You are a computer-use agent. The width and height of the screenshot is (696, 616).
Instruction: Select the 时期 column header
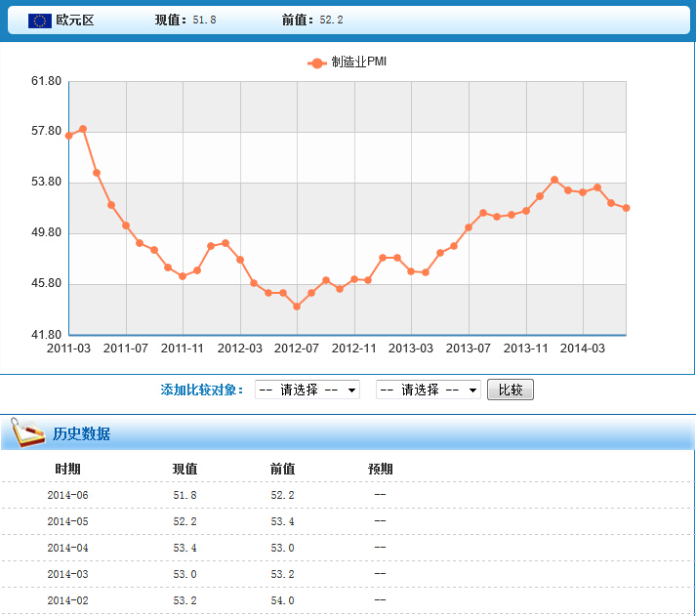tap(67, 469)
